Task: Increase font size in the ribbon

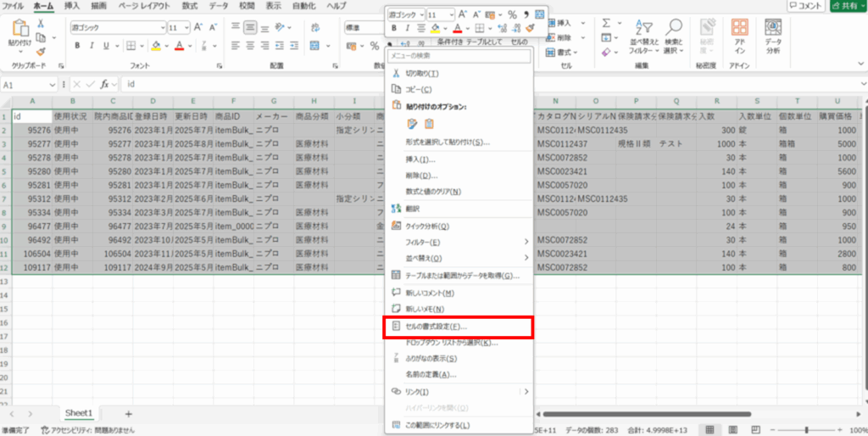Action: pos(198,27)
